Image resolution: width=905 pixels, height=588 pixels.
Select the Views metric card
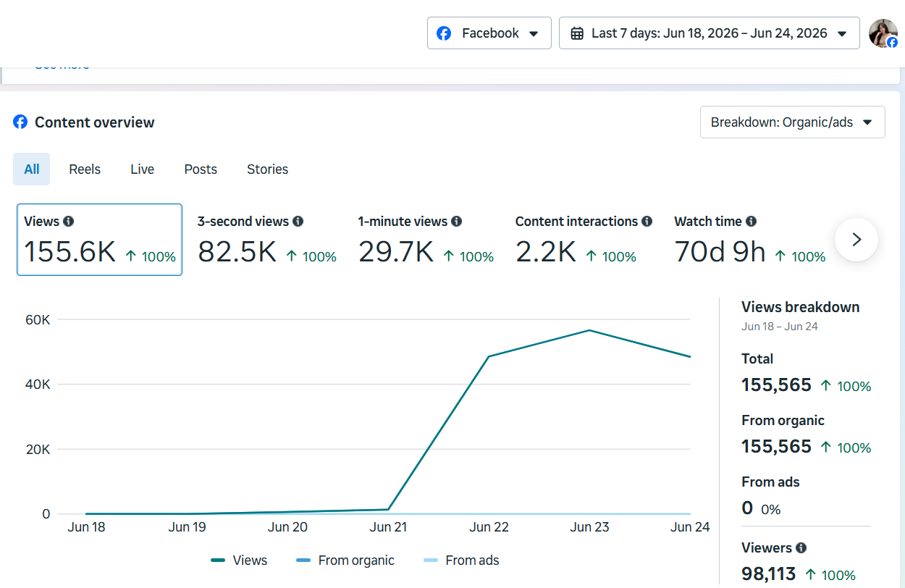[99, 240]
